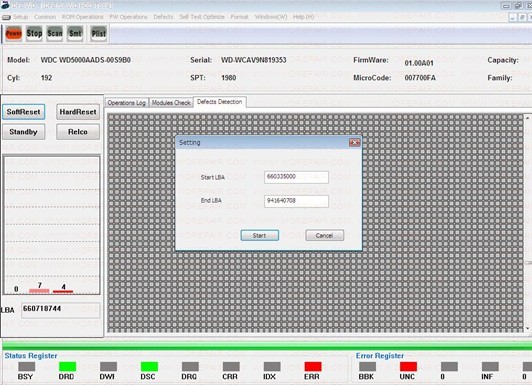Click the SoftReset button

point(23,112)
